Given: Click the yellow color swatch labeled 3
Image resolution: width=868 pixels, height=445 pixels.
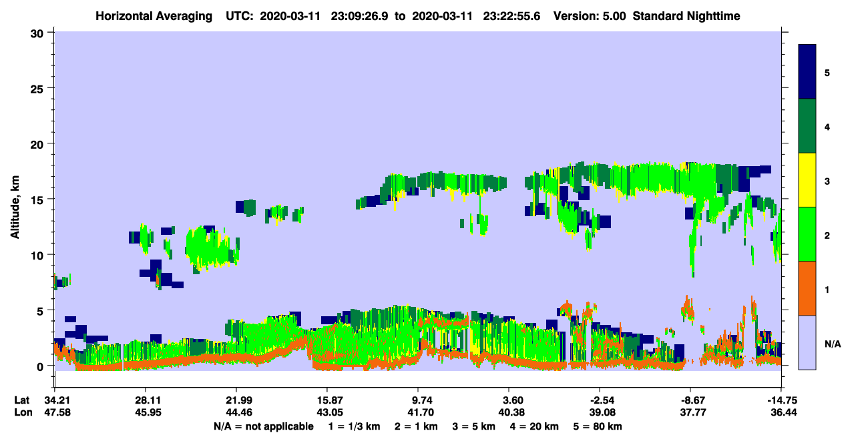Looking at the screenshot, I should click(x=807, y=179).
